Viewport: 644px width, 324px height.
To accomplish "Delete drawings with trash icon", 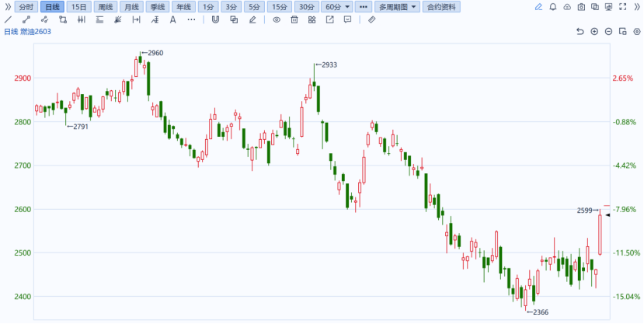I will click(x=294, y=19).
